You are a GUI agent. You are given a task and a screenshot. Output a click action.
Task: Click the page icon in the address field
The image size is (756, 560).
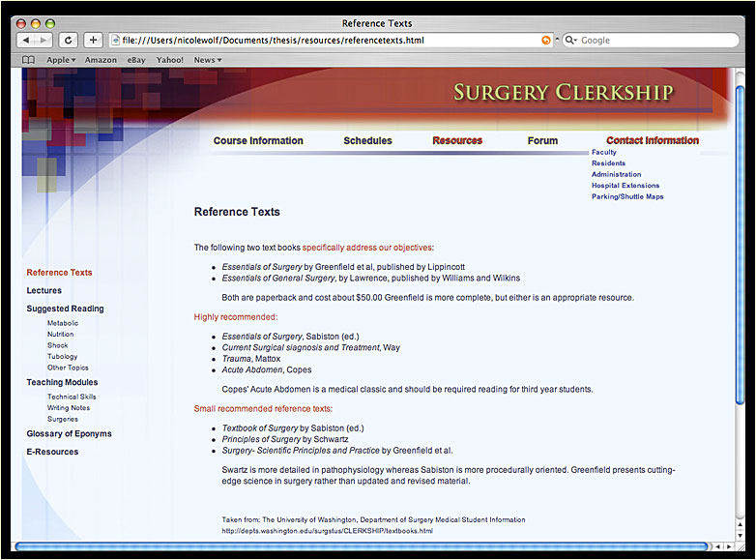pos(116,40)
